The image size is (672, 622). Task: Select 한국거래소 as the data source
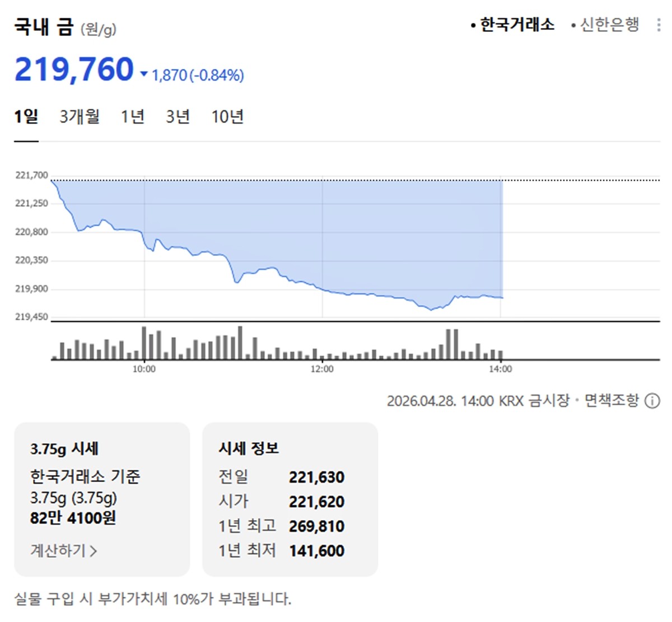coord(516,24)
